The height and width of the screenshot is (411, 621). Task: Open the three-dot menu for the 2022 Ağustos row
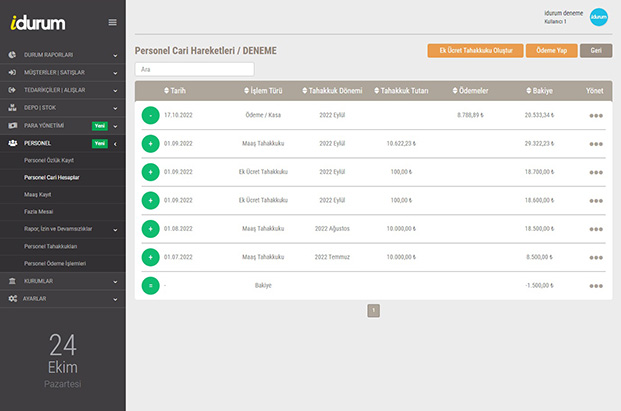click(596, 229)
